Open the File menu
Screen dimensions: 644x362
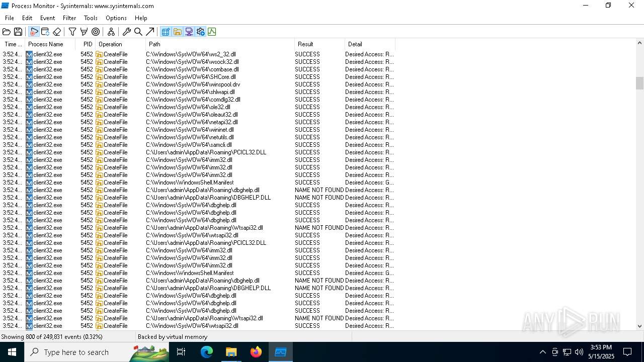pos(10,18)
